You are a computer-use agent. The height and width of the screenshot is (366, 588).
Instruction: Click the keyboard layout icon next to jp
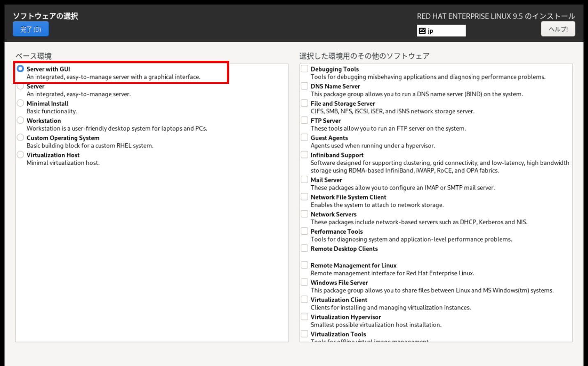click(x=422, y=30)
